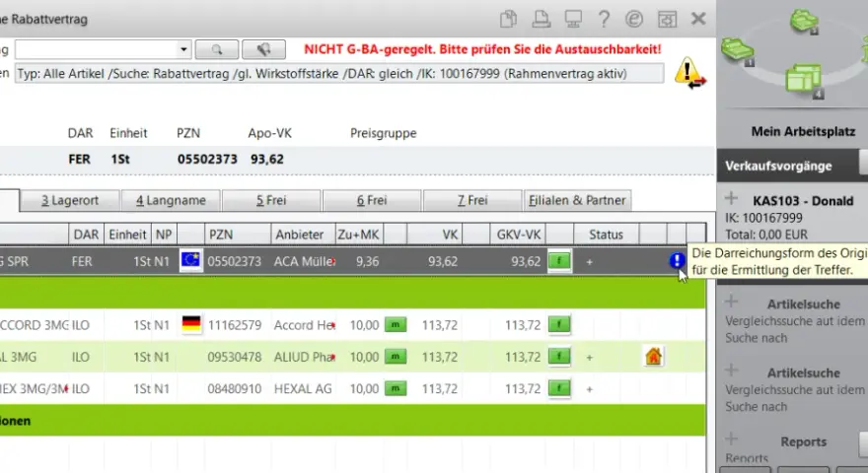868x473 pixels.
Task: Open the help question mark icon
Action: tap(604, 20)
